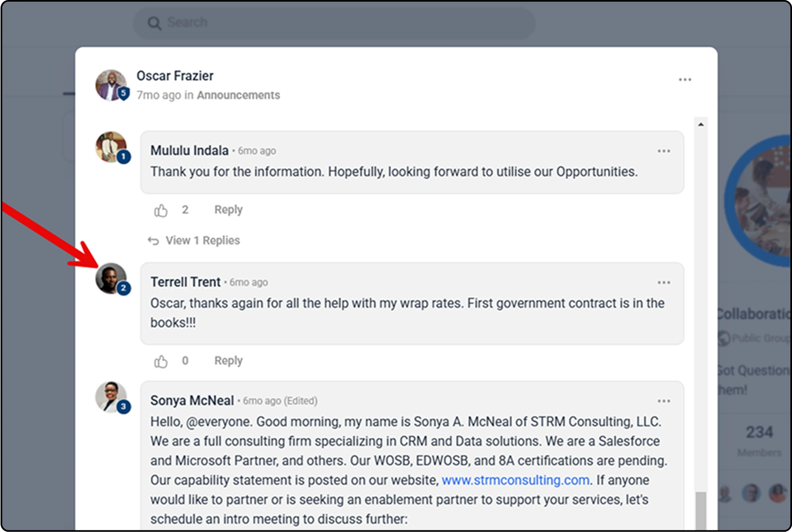Reply to Mululu Indala's comment
The height and width of the screenshot is (532, 792).
pyautogui.click(x=228, y=210)
